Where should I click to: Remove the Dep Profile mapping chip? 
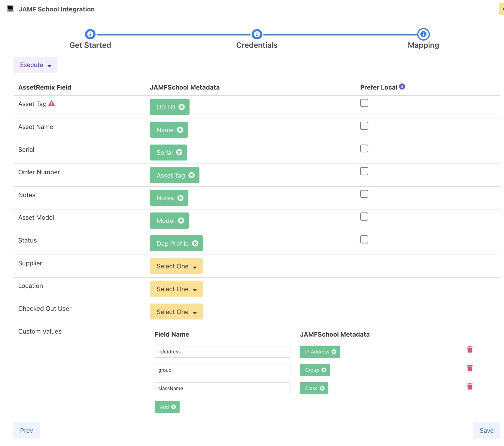pyautogui.click(x=195, y=243)
